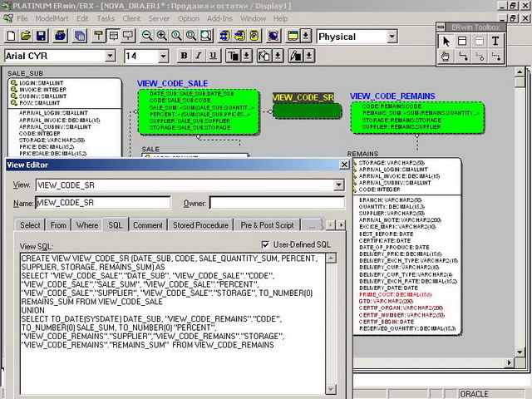Switch to the Select tab
The width and height of the screenshot is (532, 399).
coord(30,225)
